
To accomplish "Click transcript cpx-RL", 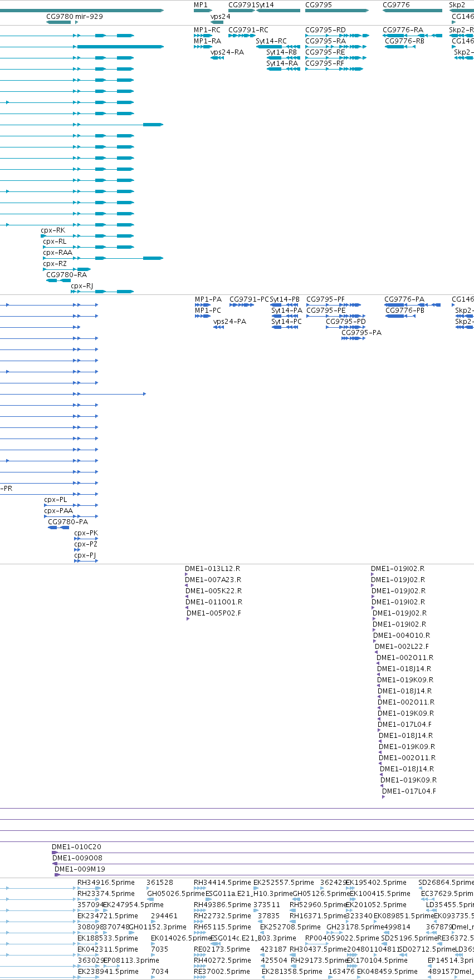I will tap(55, 242).
